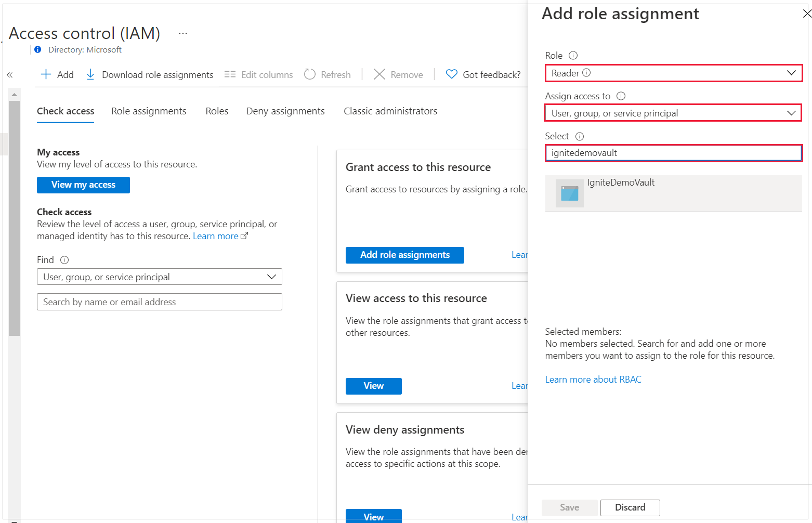Switch to the Role assignments tab
This screenshot has width=812, height=523.
(149, 111)
